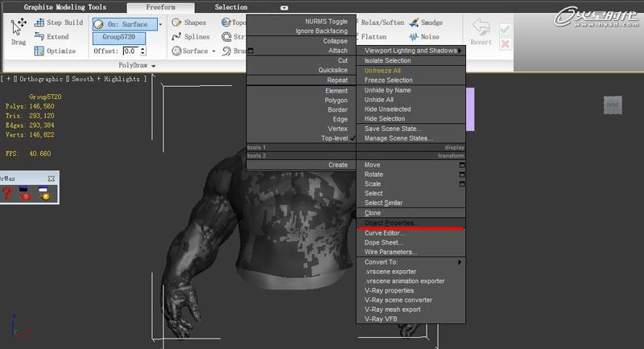The image size is (644, 349).
Task: Select Ignore Backfacing entry
Action: [x=321, y=31]
